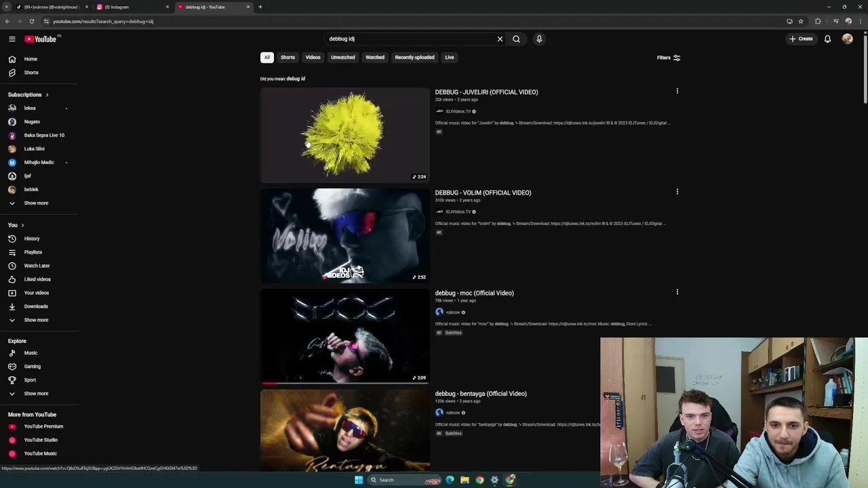Screen dimensions: 868x488
Task: Open debbug - bentayga (Official Video) title
Action: pos(480,394)
